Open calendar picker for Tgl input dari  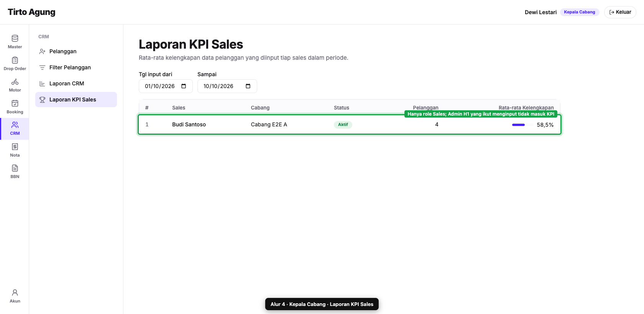click(x=184, y=86)
